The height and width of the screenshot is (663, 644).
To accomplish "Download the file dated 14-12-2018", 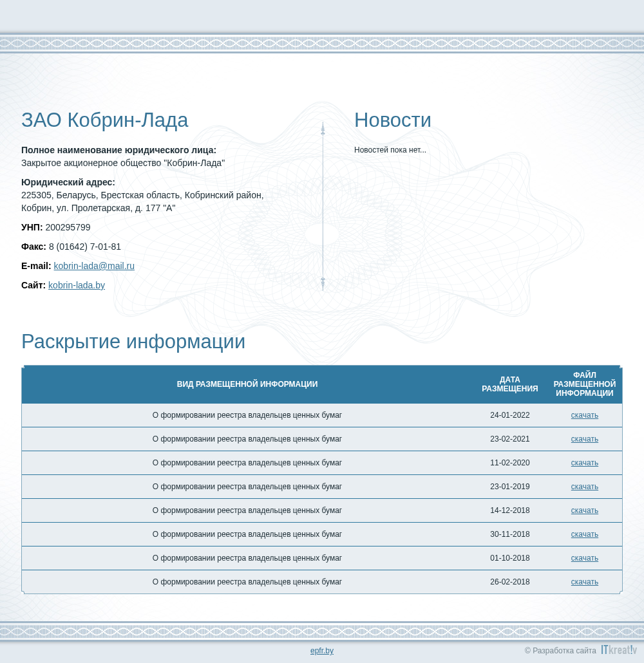I will [x=584, y=510].
